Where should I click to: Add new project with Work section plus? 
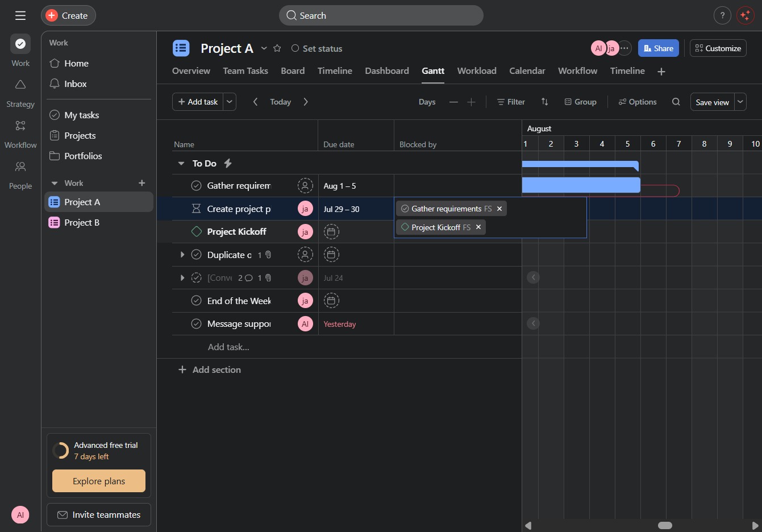click(142, 183)
